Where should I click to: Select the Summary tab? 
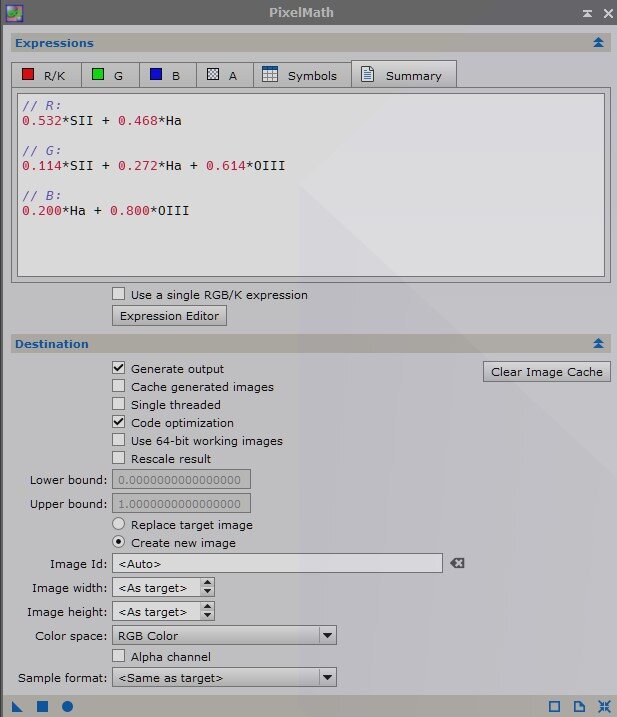[403, 74]
